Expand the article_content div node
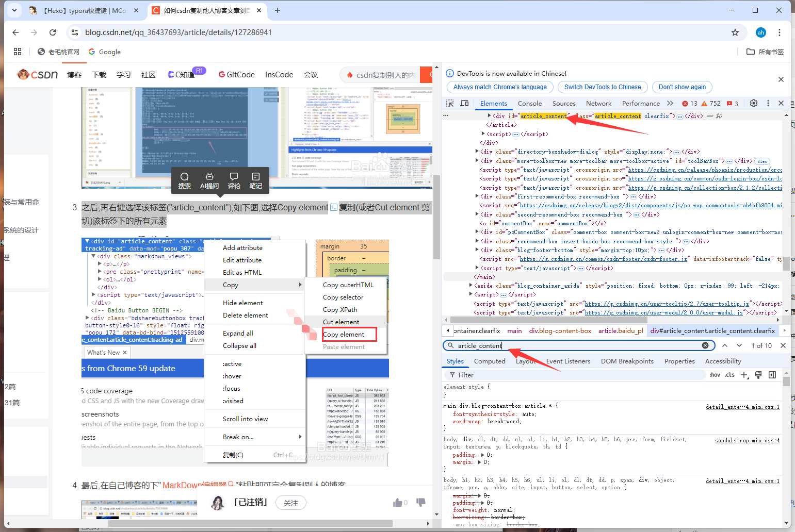 click(489, 116)
